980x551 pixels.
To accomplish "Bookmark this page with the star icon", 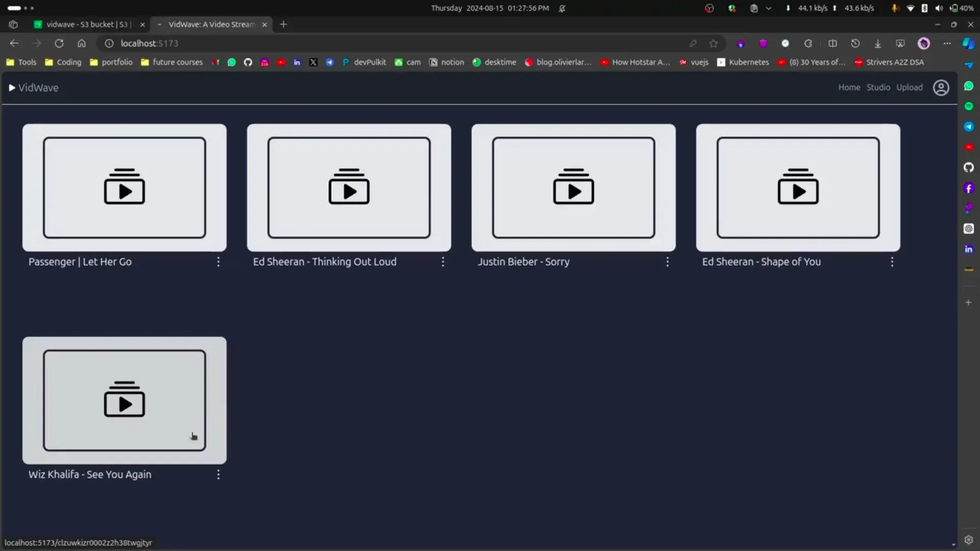I will point(714,43).
